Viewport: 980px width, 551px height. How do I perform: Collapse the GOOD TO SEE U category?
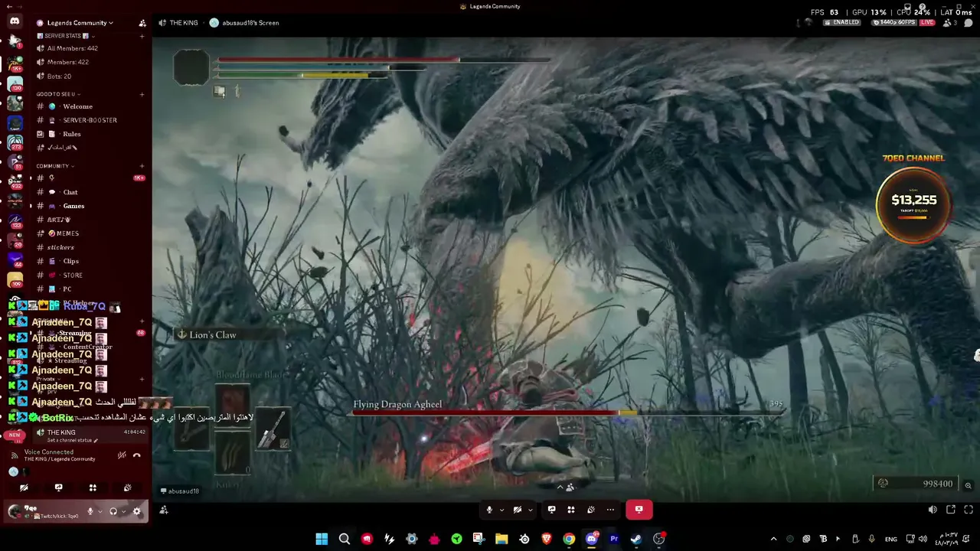tap(58, 94)
